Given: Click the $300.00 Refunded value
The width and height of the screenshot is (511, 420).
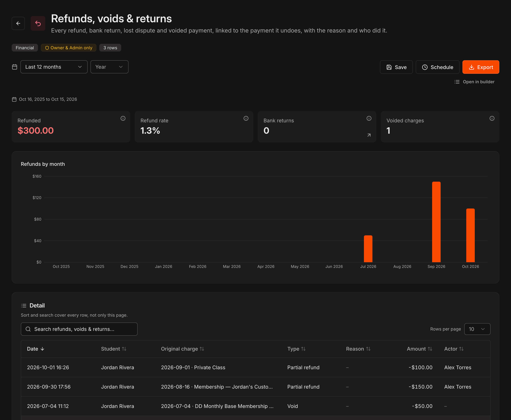Looking at the screenshot, I should pyautogui.click(x=36, y=131).
